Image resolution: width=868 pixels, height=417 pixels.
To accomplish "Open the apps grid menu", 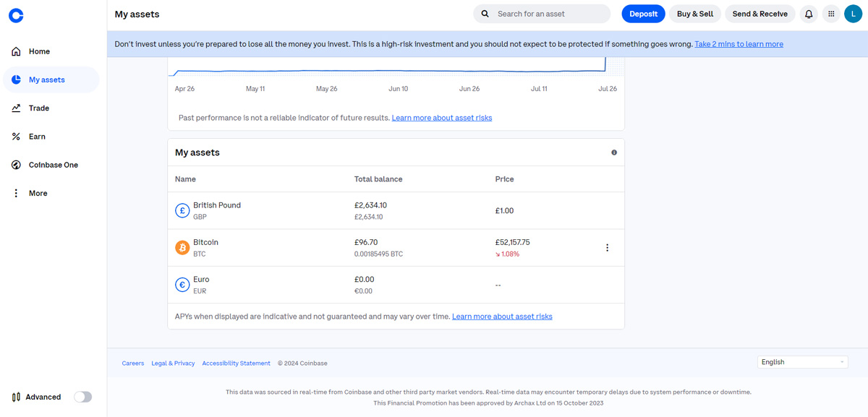I will tap(831, 14).
